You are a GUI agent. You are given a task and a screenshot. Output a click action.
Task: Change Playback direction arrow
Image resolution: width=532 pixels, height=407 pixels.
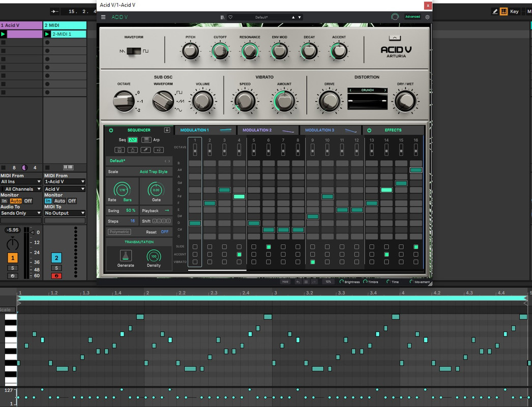click(x=167, y=211)
